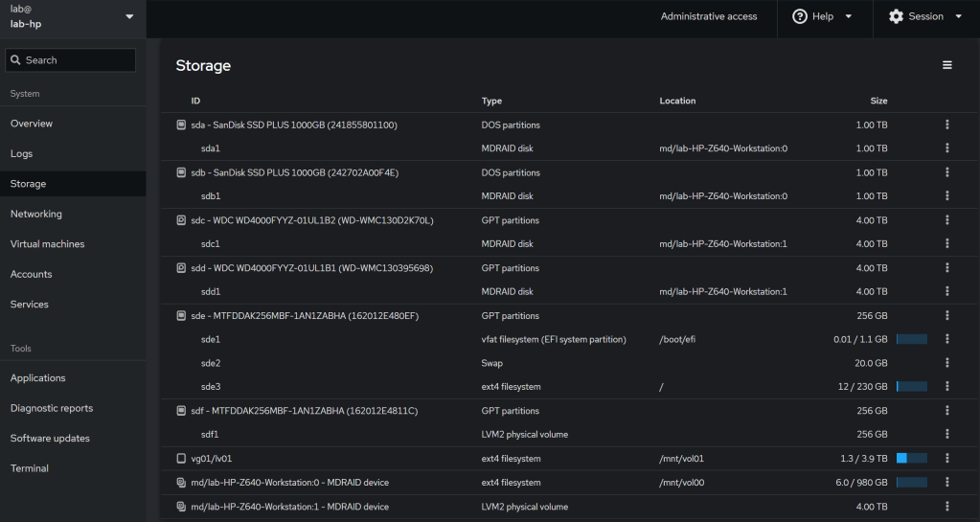Navigate to Networking in the sidebar
980x522 pixels.
pos(36,215)
